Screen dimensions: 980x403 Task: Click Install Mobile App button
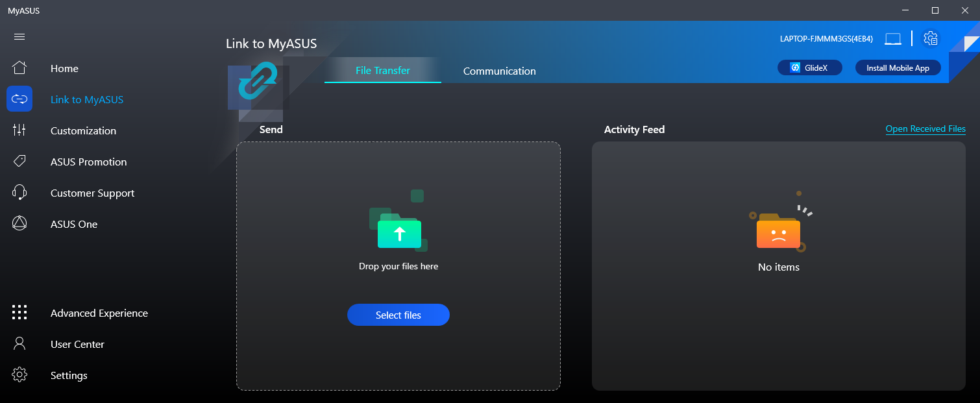click(898, 67)
